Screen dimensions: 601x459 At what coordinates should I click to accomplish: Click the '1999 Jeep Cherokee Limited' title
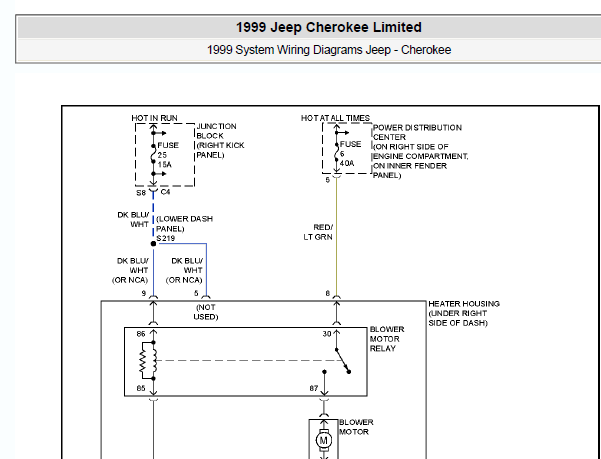(328, 27)
